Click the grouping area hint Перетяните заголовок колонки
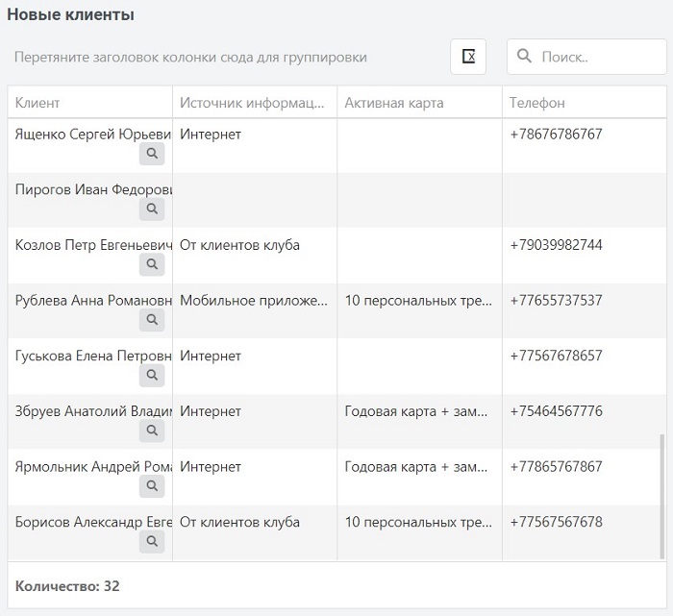Viewport: 673px width, 616px height. (190, 58)
